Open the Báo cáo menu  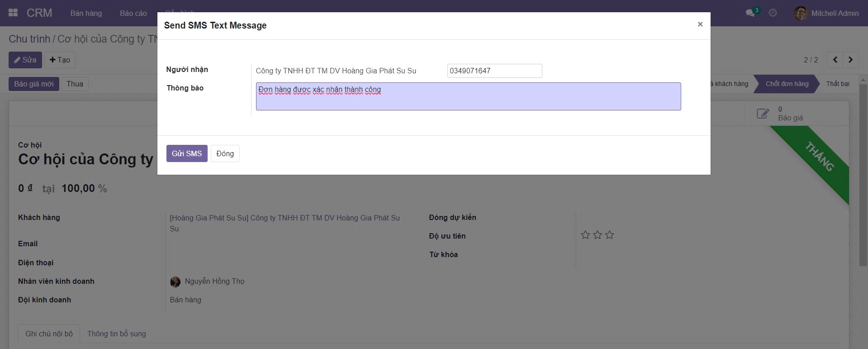click(x=133, y=13)
